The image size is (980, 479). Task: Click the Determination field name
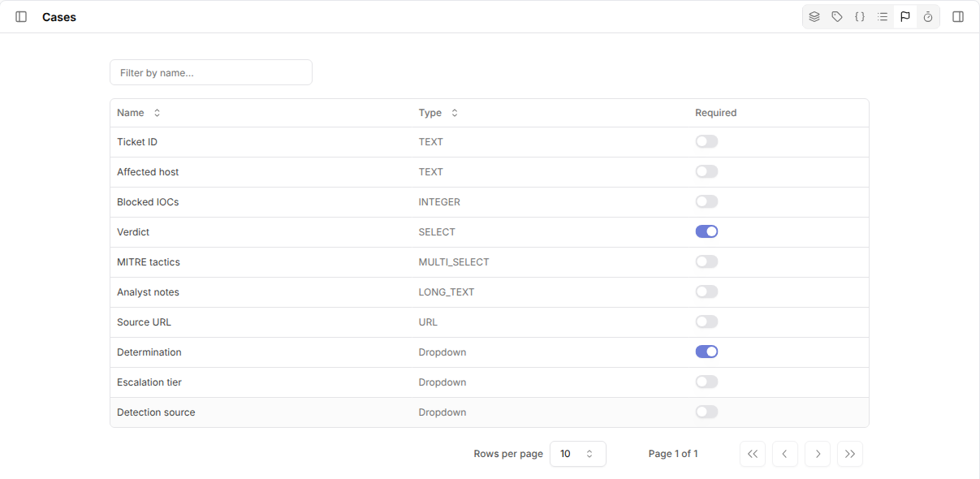[x=149, y=352]
